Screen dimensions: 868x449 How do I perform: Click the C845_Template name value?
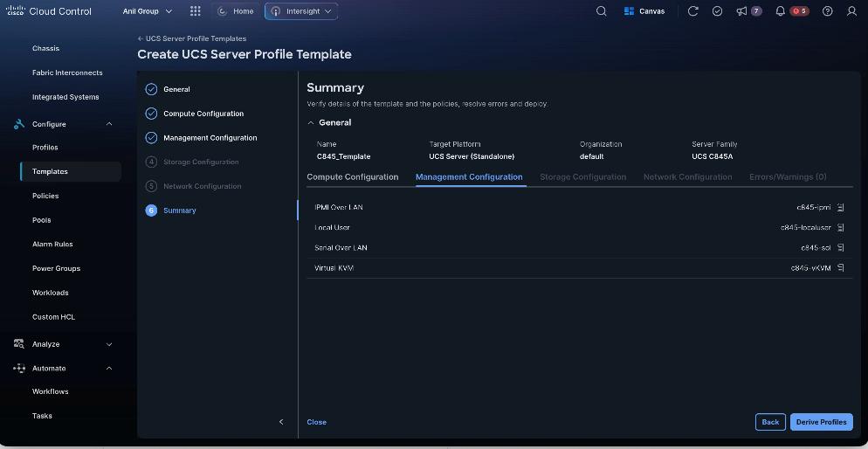[x=344, y=156]
